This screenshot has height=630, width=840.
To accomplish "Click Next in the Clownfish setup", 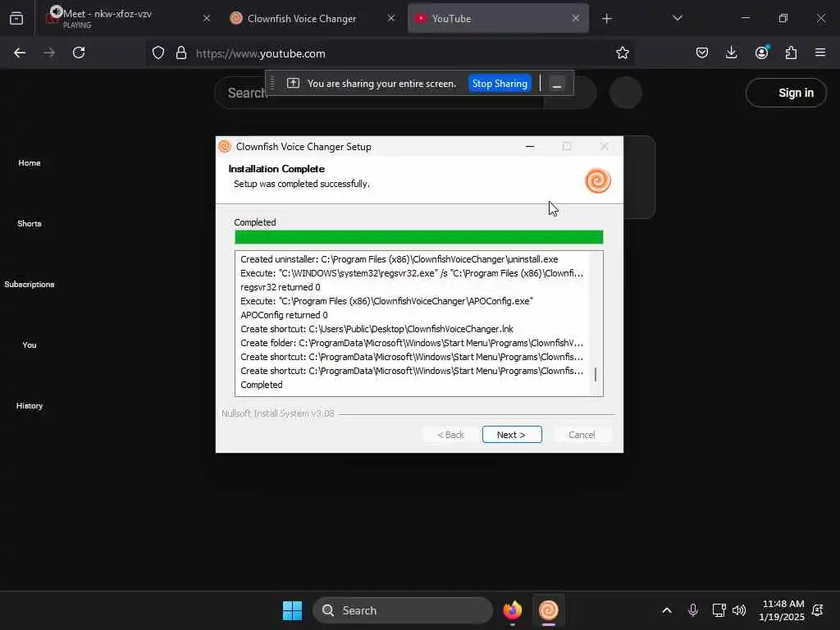I will click(x=512, y=435).
